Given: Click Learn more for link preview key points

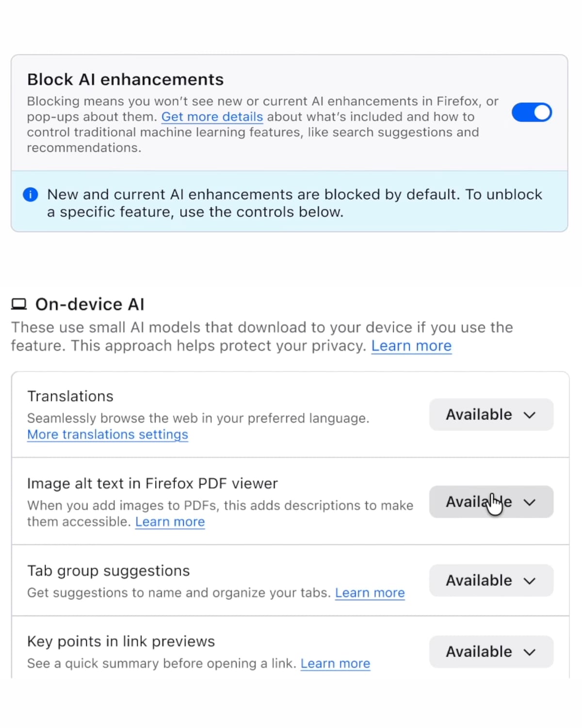Looking at the screenshot, I should pyautogui.click(x=335, y=663).
